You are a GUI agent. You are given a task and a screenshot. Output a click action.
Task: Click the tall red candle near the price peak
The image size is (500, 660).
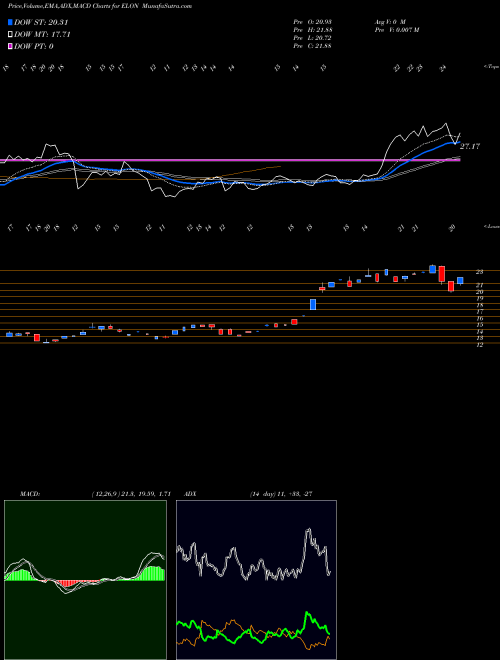(441, 274)
